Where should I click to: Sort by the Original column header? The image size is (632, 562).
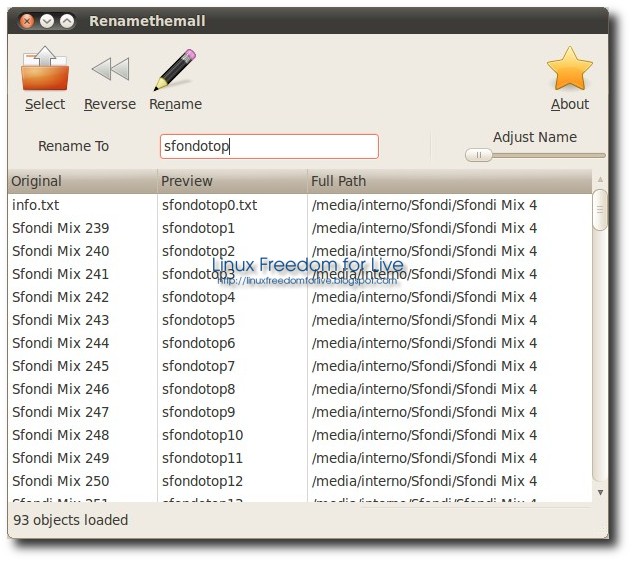coord(82,181)
